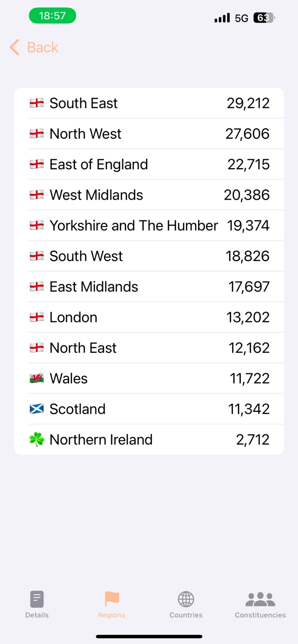Select the East Midlands row
298x644 pixels.
click(149, 287)
